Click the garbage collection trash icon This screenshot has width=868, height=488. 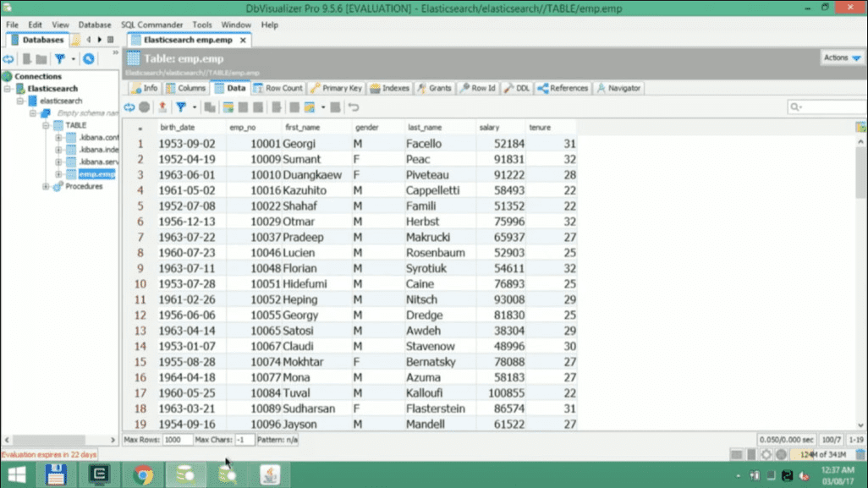tap(860, 454)
